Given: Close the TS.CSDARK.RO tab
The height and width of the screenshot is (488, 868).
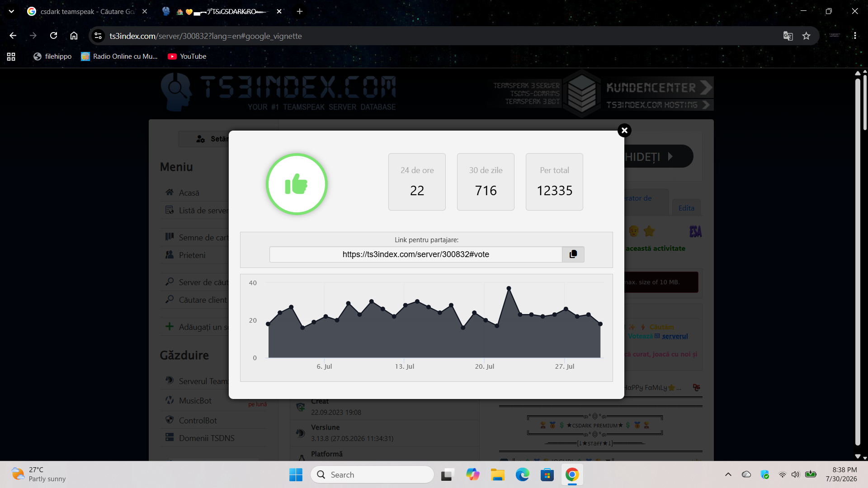Looking at the screenshot, I should pos(279,11).
